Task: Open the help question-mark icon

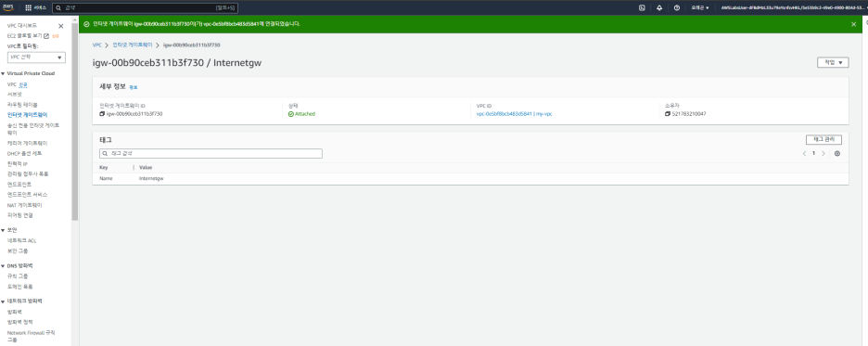Action: pyautogui.click(x=676, y=7)
